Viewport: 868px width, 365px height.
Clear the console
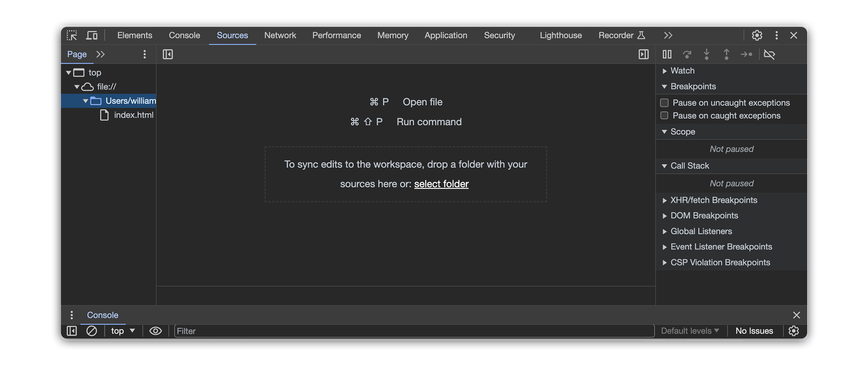pyautogui.click(x=92, y=331)
